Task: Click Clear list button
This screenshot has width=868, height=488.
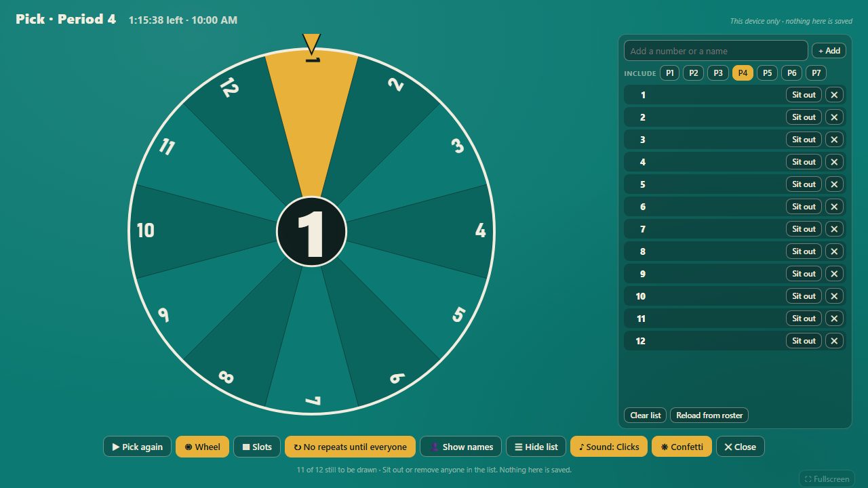Action: [x=646, y=415]
